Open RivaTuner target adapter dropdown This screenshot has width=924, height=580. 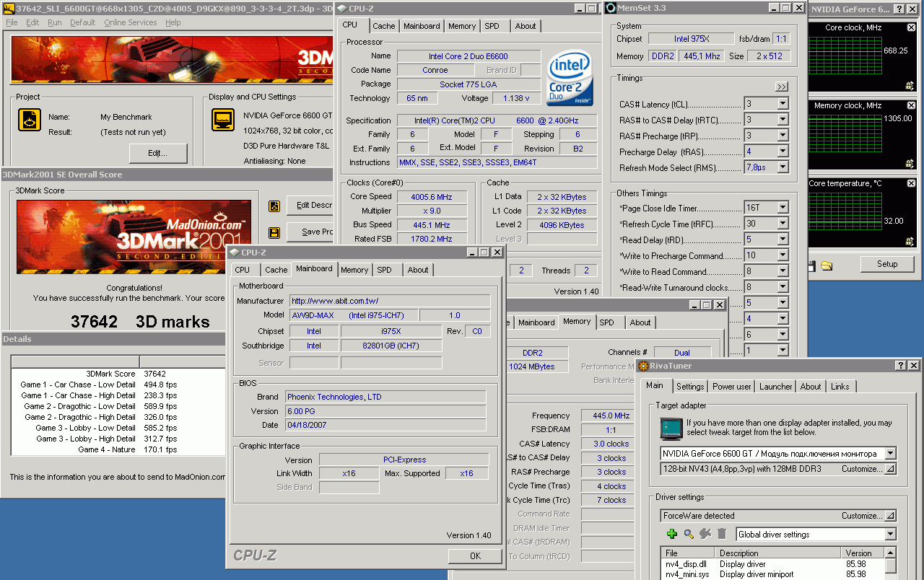click(890, 454)
